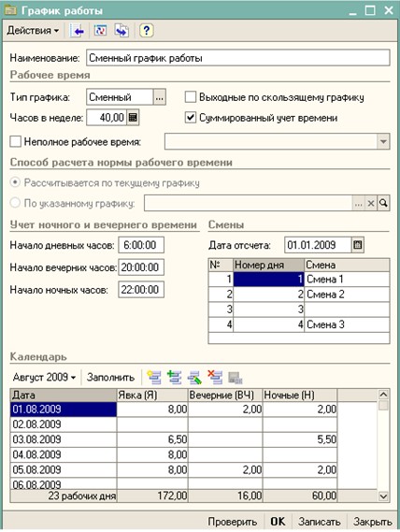Select the 01.08.2009 date row
This screenshot has width=400, height=532.
coord(64,410)
